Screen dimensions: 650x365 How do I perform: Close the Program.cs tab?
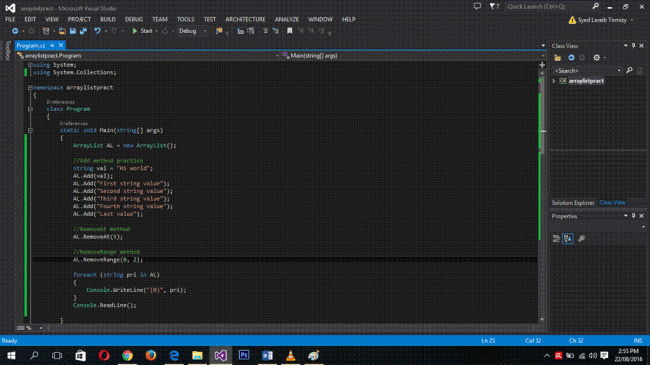click(61, 45)
